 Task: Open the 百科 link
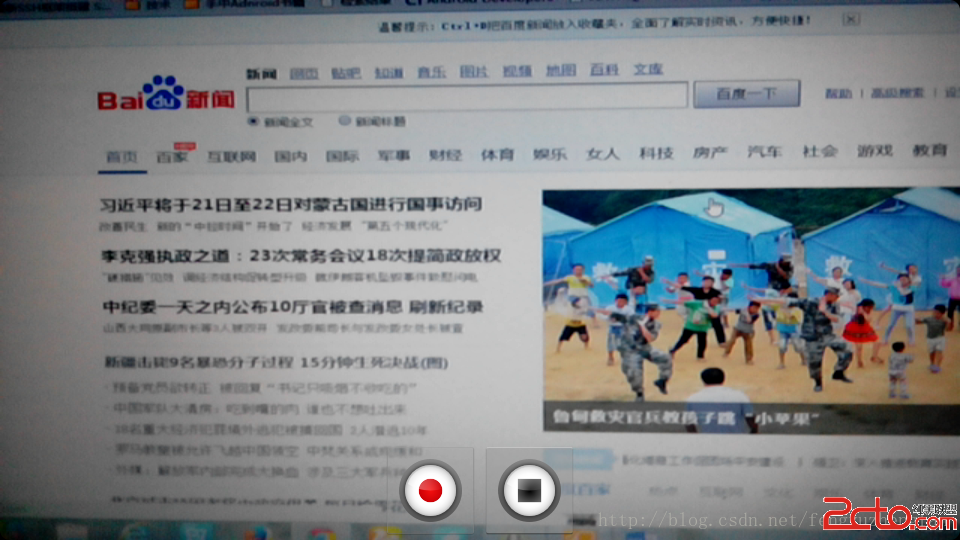pyautogui.click(x=604, y=70)
